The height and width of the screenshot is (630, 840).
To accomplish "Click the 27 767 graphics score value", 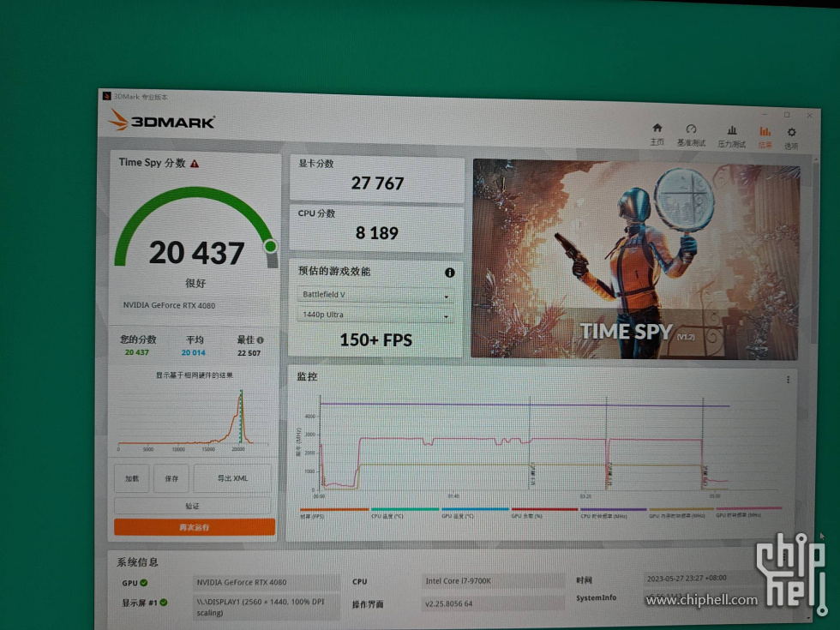I will [x=377, y=183].
